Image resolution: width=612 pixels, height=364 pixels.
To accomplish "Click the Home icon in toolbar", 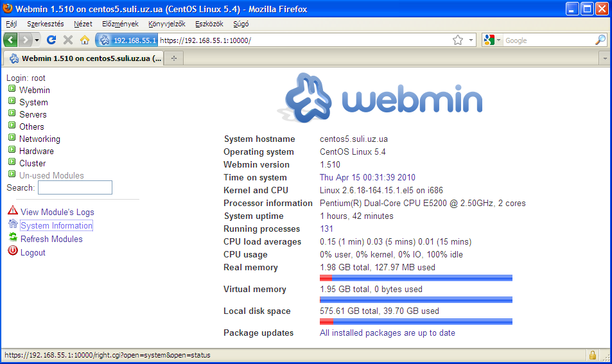I will [84, 40].
